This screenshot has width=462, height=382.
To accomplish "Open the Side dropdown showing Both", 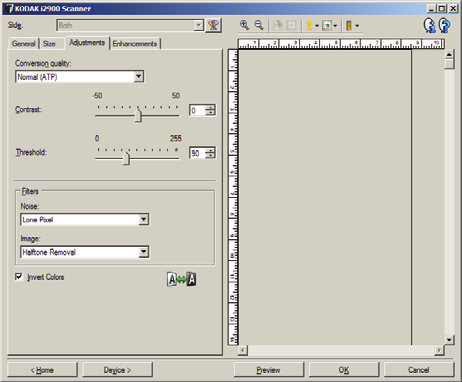I will pos(130,25).
